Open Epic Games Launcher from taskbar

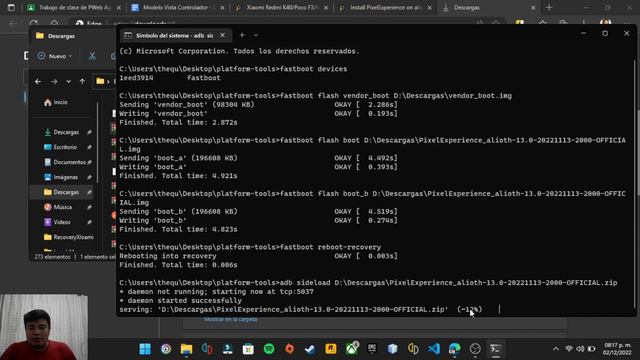point(372,349)
